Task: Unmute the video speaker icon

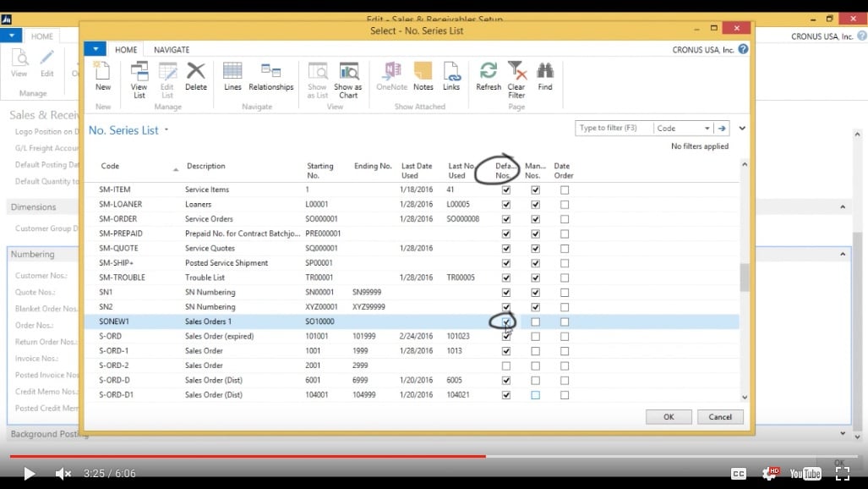Action: pos(63,474)
